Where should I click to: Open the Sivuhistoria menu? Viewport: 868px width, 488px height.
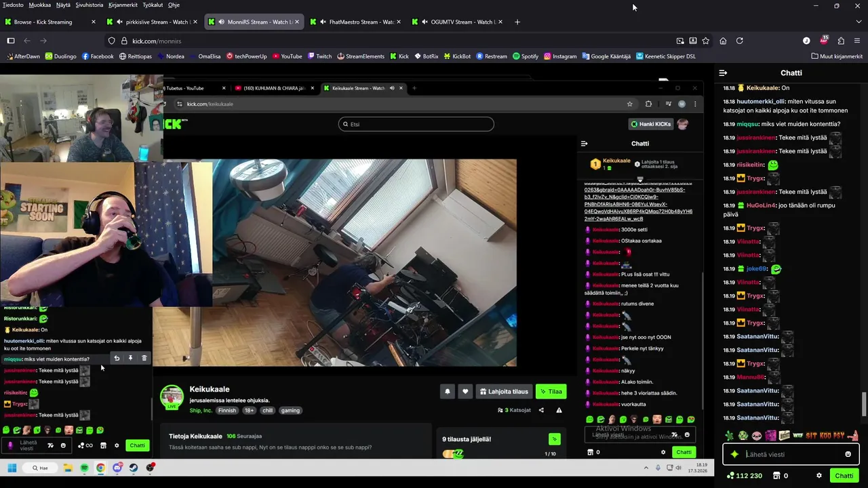(x=90, y=5)
